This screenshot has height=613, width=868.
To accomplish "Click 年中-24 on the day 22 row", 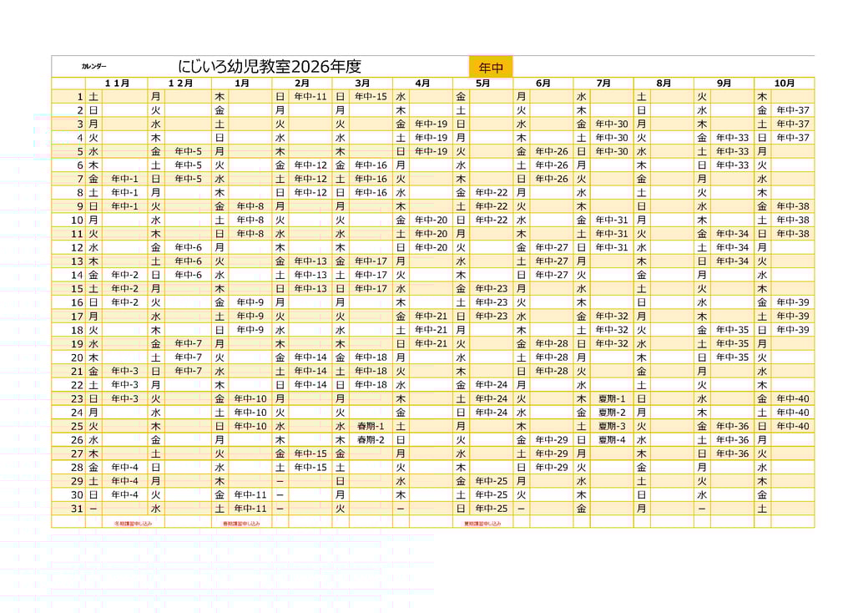I will click(492, 385).
